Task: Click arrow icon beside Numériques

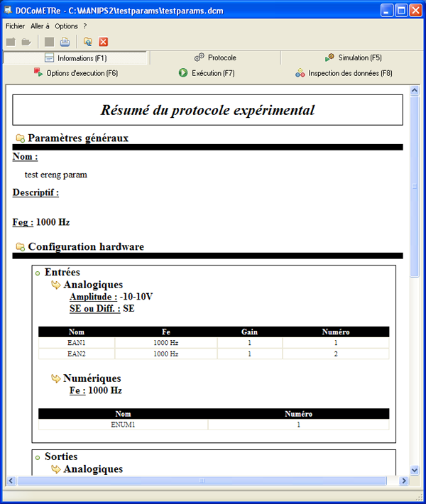Action: [x=56, y=378]
